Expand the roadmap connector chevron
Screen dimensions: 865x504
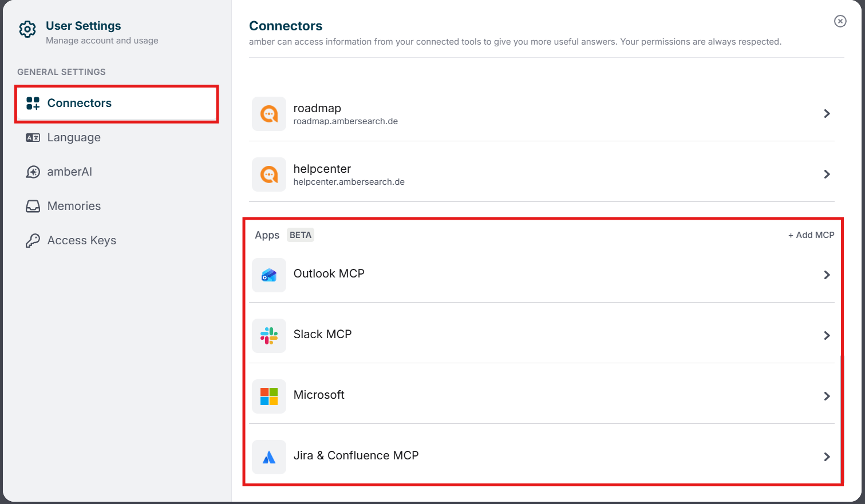click(x=827, y=114)
